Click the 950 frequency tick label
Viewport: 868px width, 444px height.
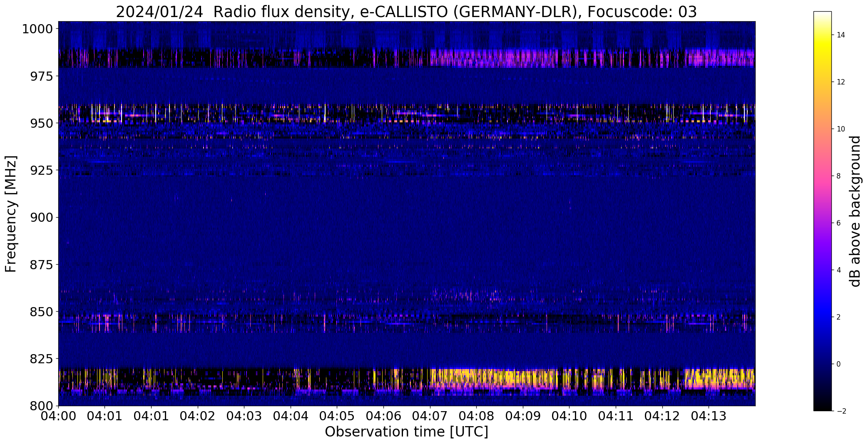tap(42, 124)
